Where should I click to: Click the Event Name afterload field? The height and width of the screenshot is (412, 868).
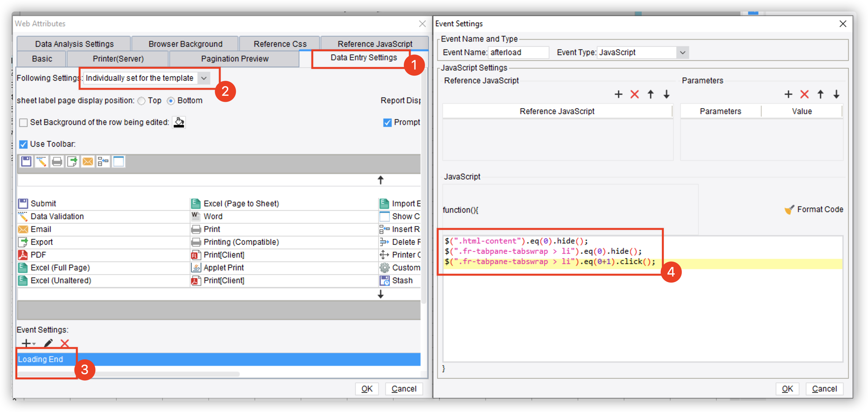(x=519, y=53)
